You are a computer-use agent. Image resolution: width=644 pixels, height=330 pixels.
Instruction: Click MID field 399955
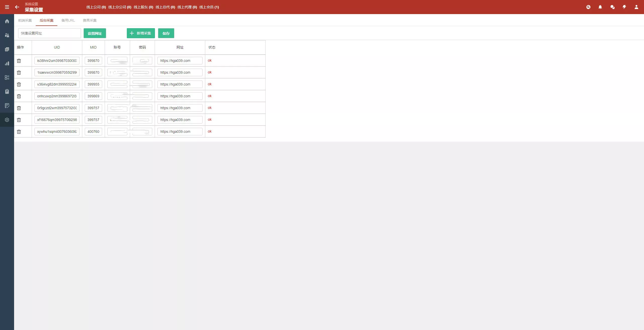(x=93, y=84)
